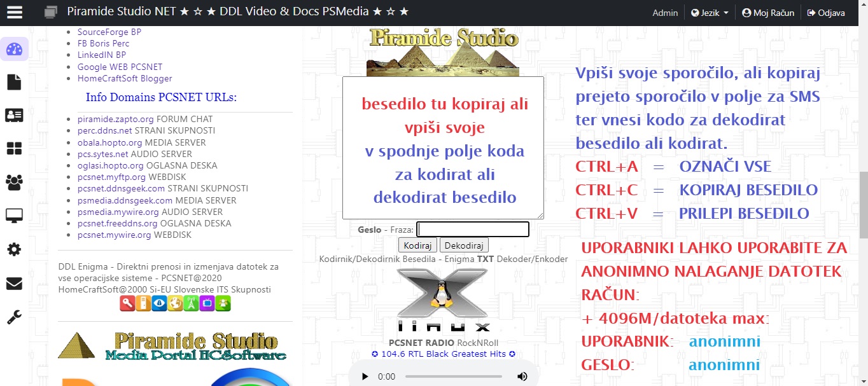The width and height of the screenshot is (868, 386).
Task: Open the FB Boris Perc link
Action: pyautogui.click(x=103, y=43)
